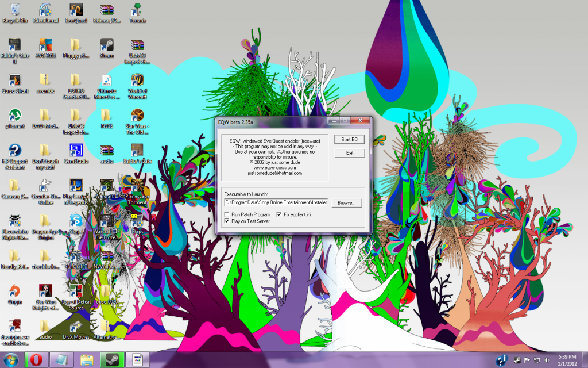Open Action Center flag tray icon
Screen dimensions: 588x368
coord(527,361)
